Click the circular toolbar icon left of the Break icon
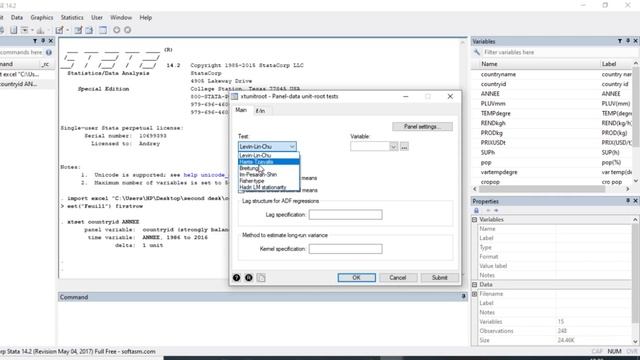The image size is (640, 360). click(117, 30)
